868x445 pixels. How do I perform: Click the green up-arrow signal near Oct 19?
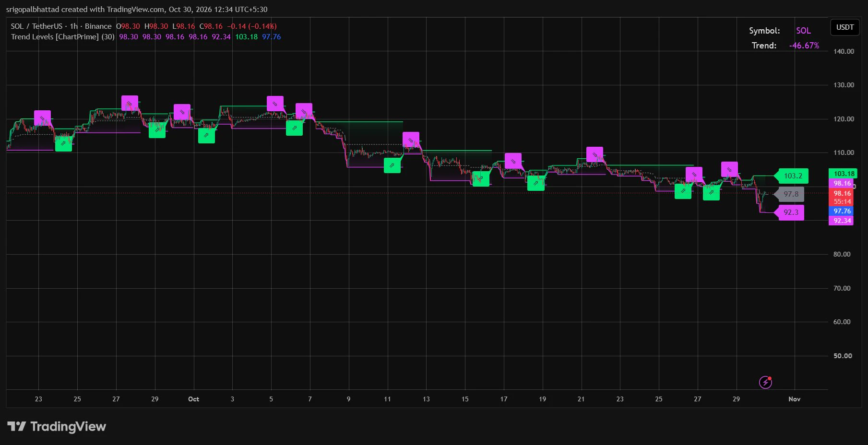(x=535, y=183)
